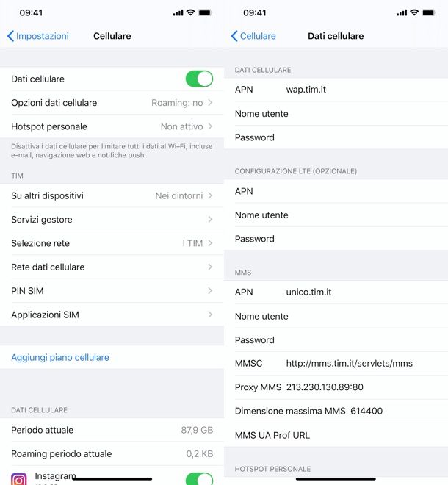Open Servizi gestore chevron
Screen dimensions: 448x485
click(210, 219)
